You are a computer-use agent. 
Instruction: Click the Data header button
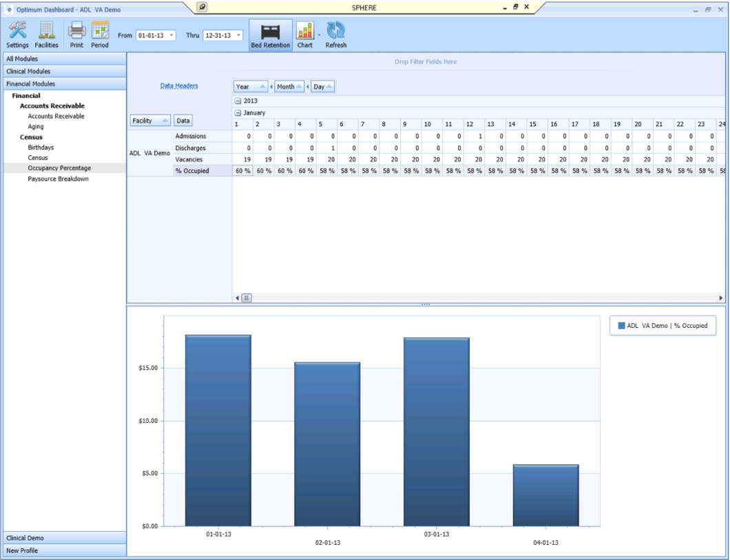click(x=182, y=120)
